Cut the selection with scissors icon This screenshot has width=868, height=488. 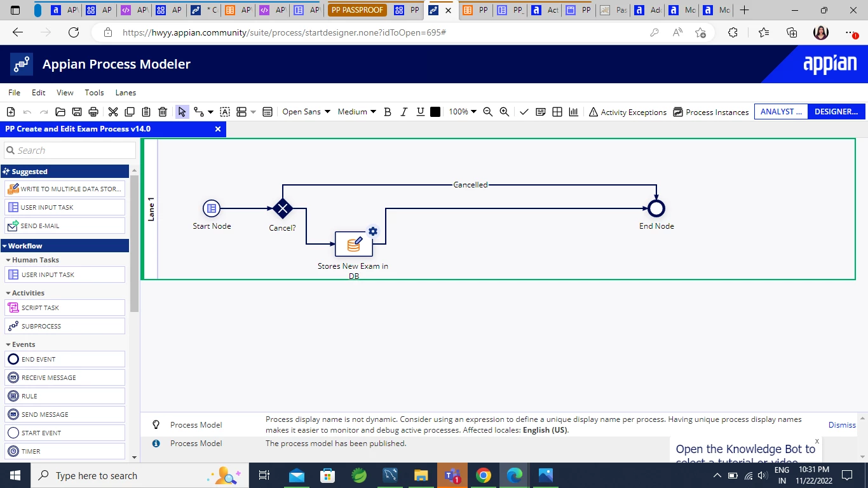coord(113,112)
